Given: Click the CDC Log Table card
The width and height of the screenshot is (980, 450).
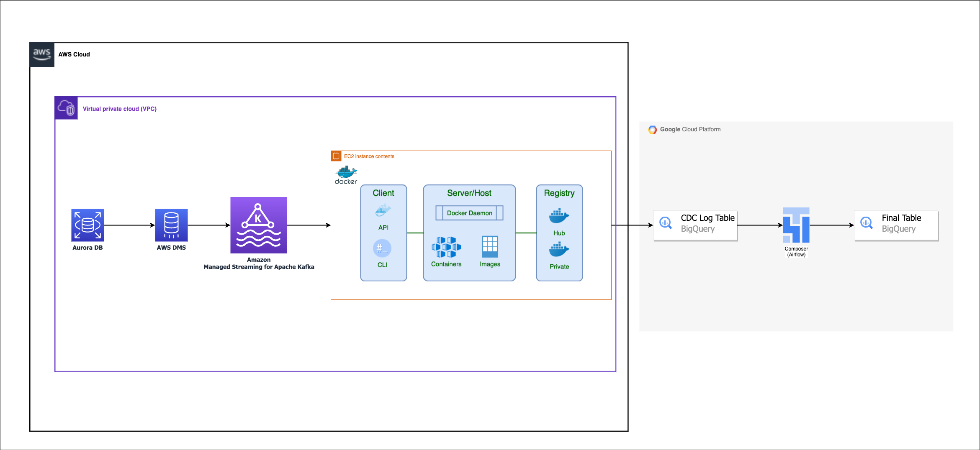Looking at the screenshot, I should (x=695, y=225).
